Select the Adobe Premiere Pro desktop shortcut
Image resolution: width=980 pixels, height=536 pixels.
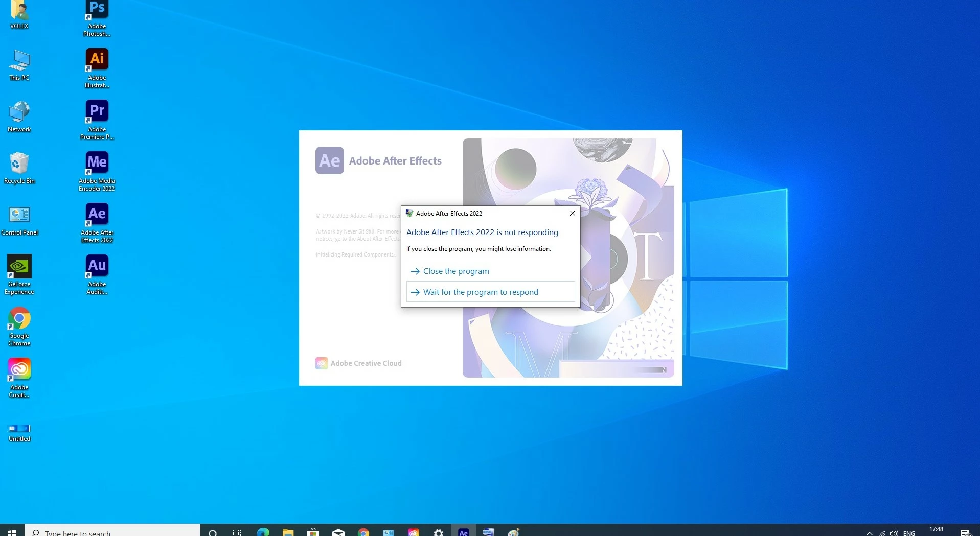click(97, 120)
